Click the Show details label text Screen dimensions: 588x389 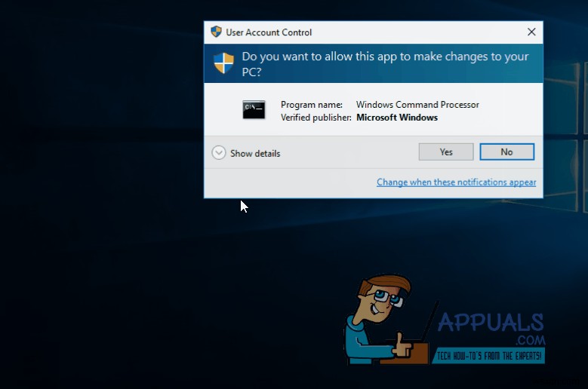[x=255, y=154]
